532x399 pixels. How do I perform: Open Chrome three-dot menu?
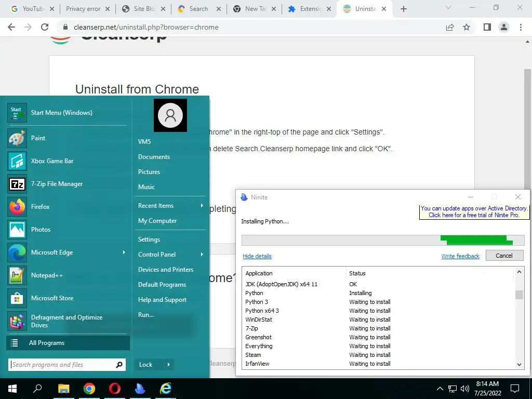521,27
